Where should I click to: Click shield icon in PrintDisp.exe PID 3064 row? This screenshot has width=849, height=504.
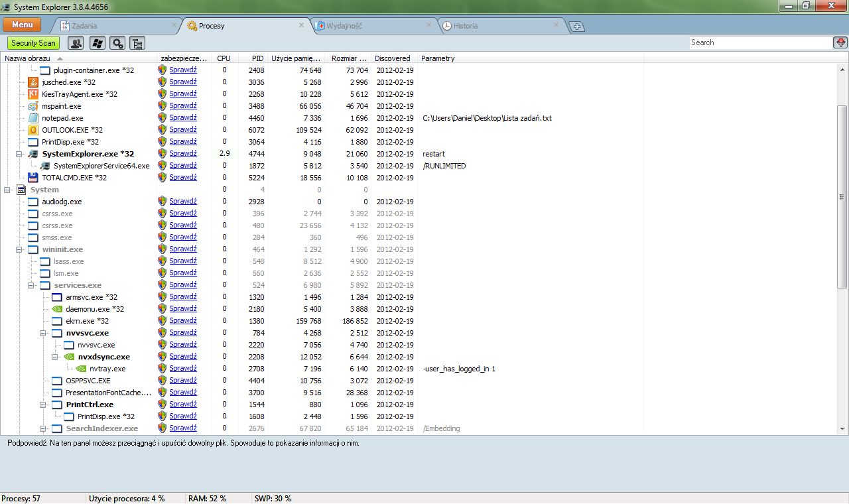pos(162,141)
